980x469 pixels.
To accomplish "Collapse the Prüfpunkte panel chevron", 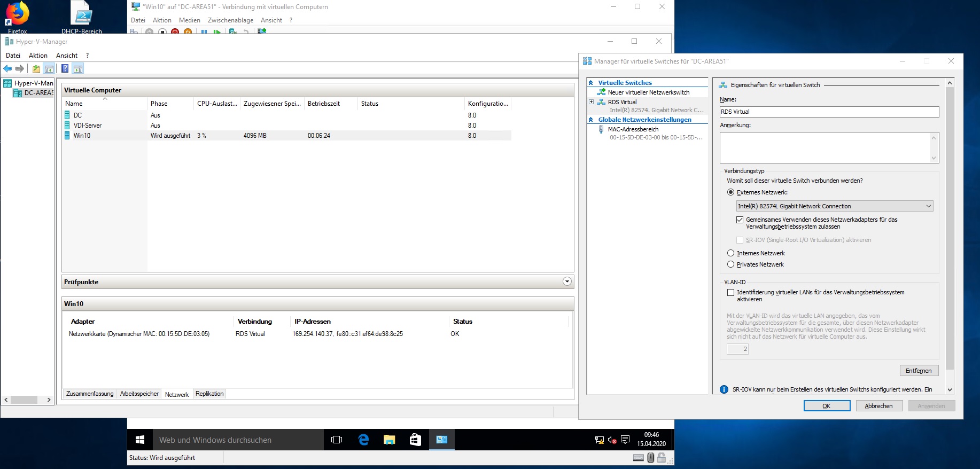I will pyautogui.click(x=567, y=282).
